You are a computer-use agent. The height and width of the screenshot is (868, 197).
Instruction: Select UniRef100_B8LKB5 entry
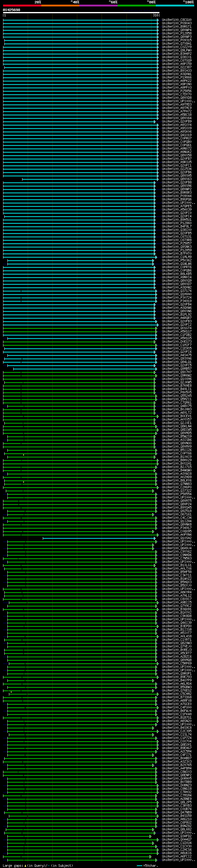coord(176,274)
